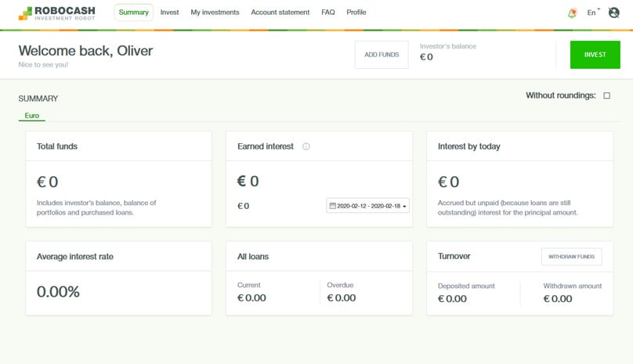This screenshot has width=633, height=364.
Task: Click the Interest by today card title
Action: point(468,146)
